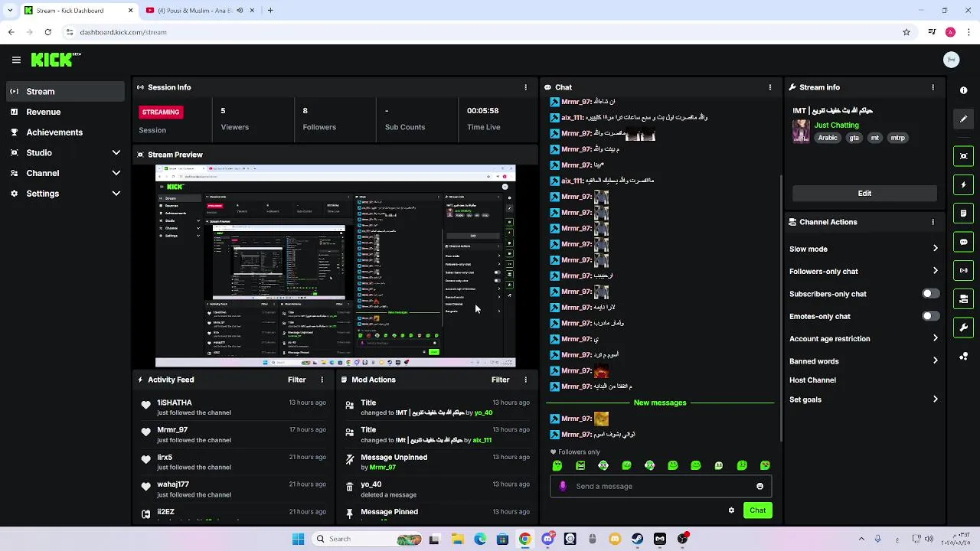Click the stream category thumbnail image
This screenshot has height=551, width=980.
[801, 131]
